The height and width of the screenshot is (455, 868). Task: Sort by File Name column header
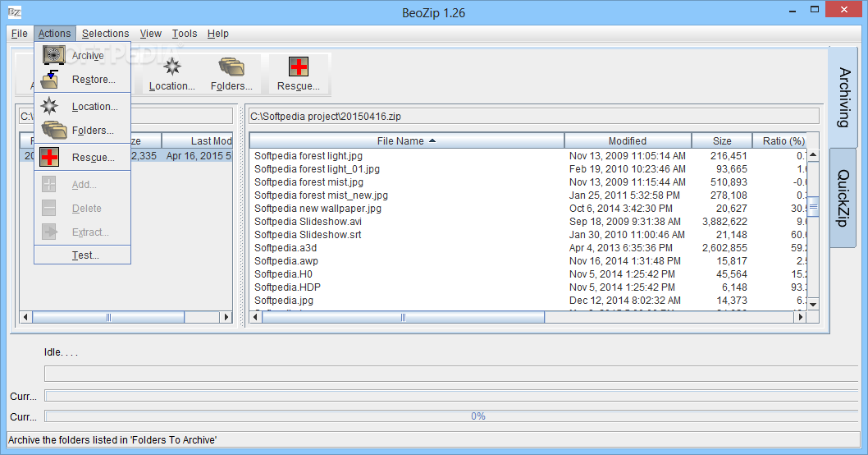coord(406,140)
